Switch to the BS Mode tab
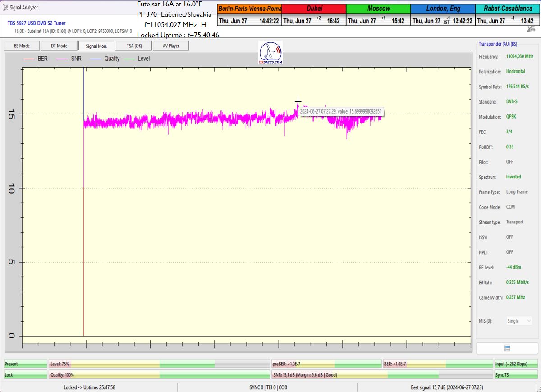The image size is (541, 392). click(x=22, y=46)
